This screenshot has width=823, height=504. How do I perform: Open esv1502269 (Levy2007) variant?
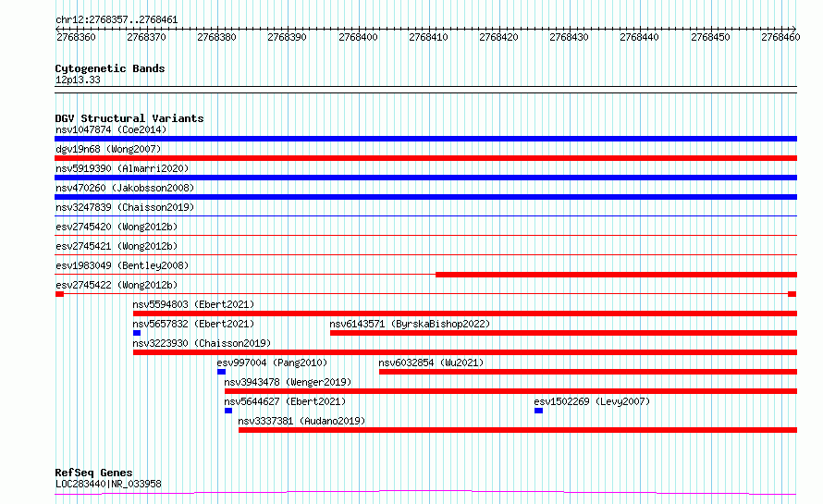(592, 401)
